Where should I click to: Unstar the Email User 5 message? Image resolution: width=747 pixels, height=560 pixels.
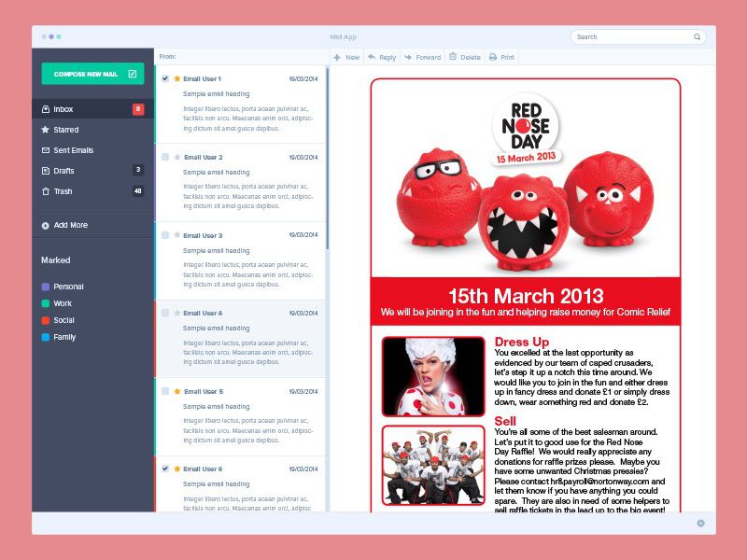[x=177, y=391]
